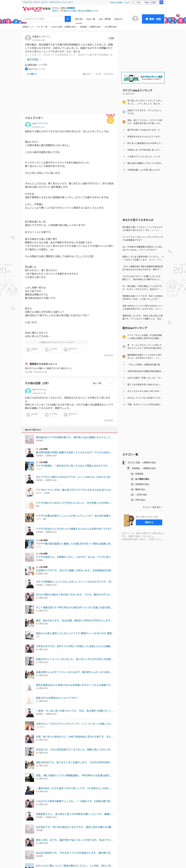Open related question 僕の彼女はヤクザの若頭の娘です
The image size is (186, 868).
(x=75, y=437)
